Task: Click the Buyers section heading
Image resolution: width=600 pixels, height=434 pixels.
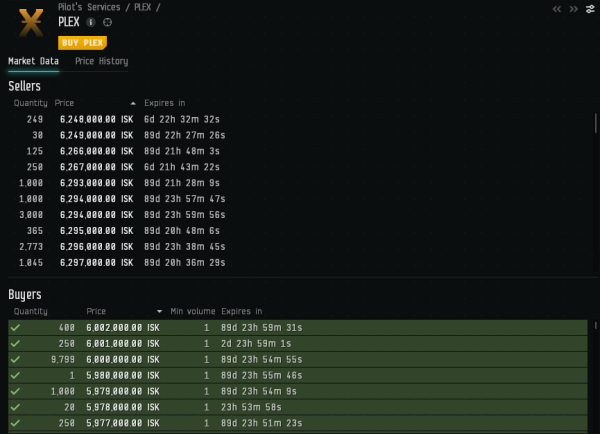Action: coord(25,295)
